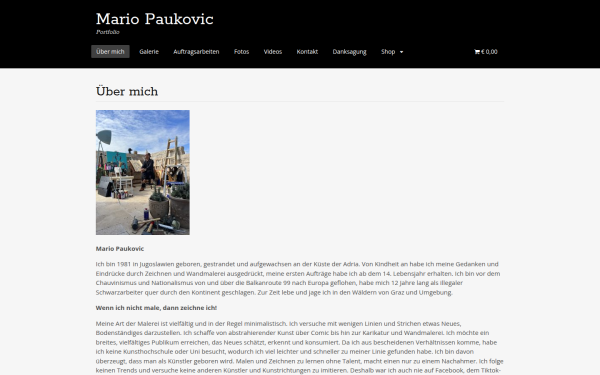Open the shopping cart icon showing € 0,00
The image size is (600, 375).
[486, 52]
